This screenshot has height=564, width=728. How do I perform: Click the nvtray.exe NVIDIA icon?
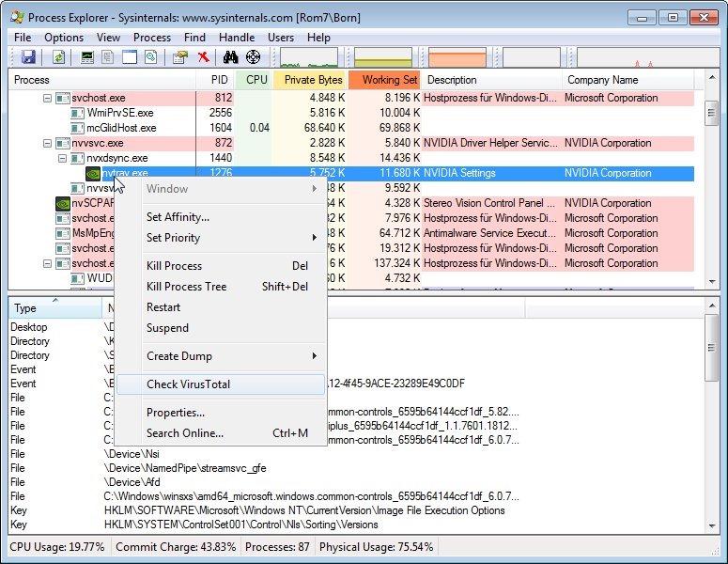coord(93,173)
